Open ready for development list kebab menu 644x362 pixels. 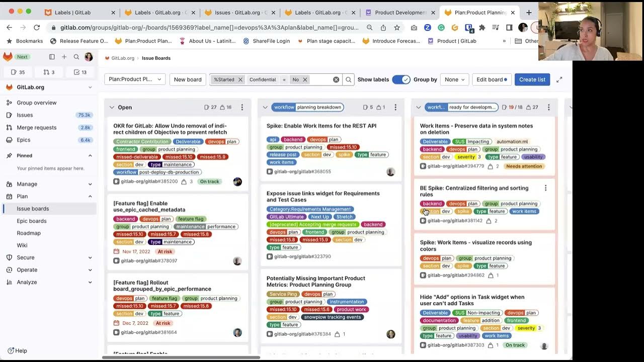point(549,107)
